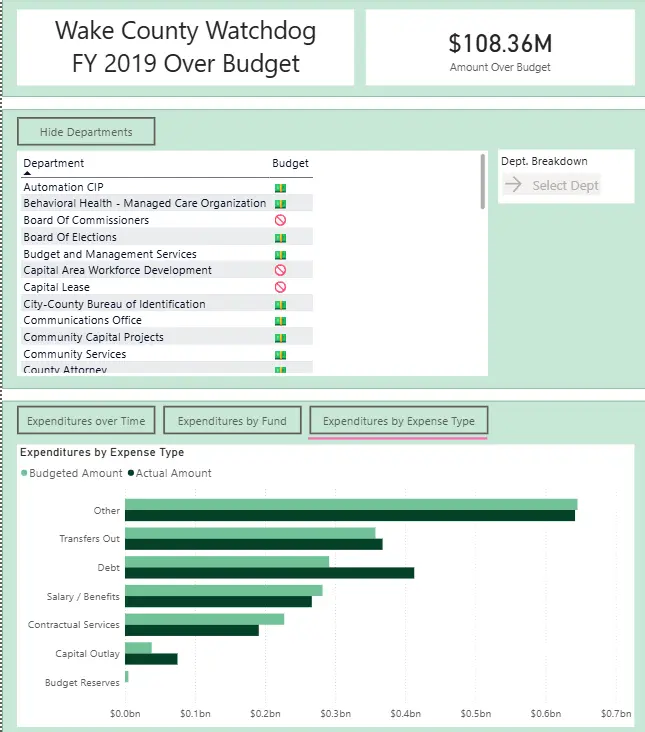The image size is (645, 732).
Task: Click budget icon for Communications Office
Action: tap(280, 321)
